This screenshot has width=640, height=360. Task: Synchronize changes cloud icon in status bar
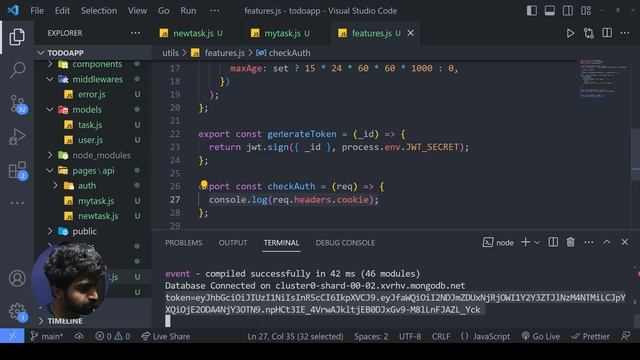point(79,336)
